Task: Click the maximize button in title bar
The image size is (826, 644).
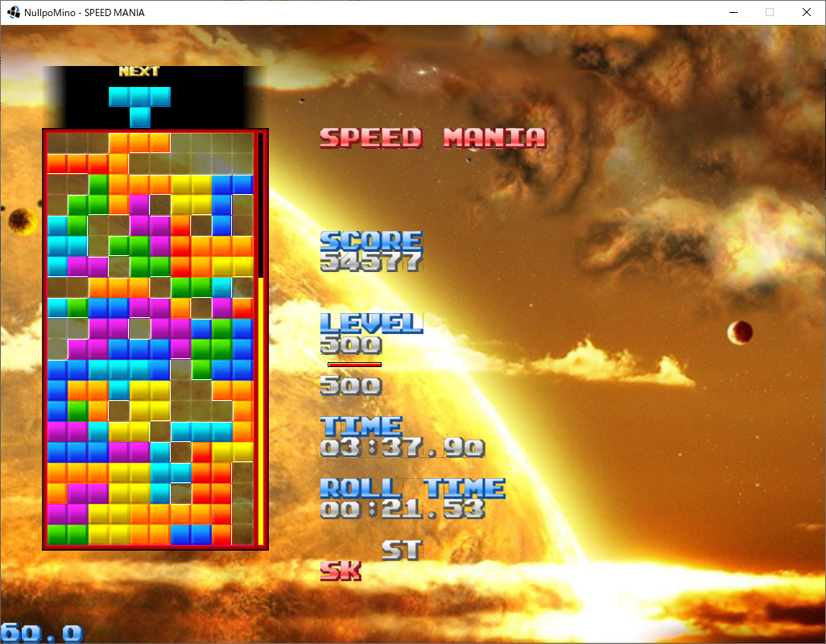Action: tap(770, 12)
